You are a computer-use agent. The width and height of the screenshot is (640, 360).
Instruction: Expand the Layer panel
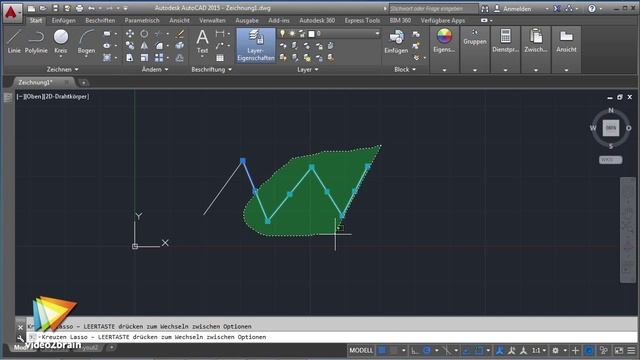pyautogui.click(x=307, y=69)
